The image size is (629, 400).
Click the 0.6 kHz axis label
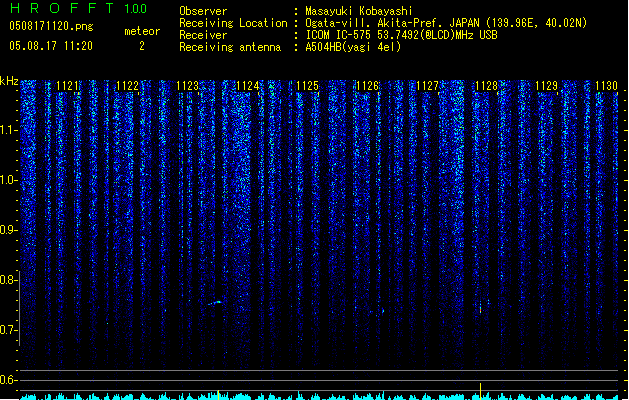(8, 380)
